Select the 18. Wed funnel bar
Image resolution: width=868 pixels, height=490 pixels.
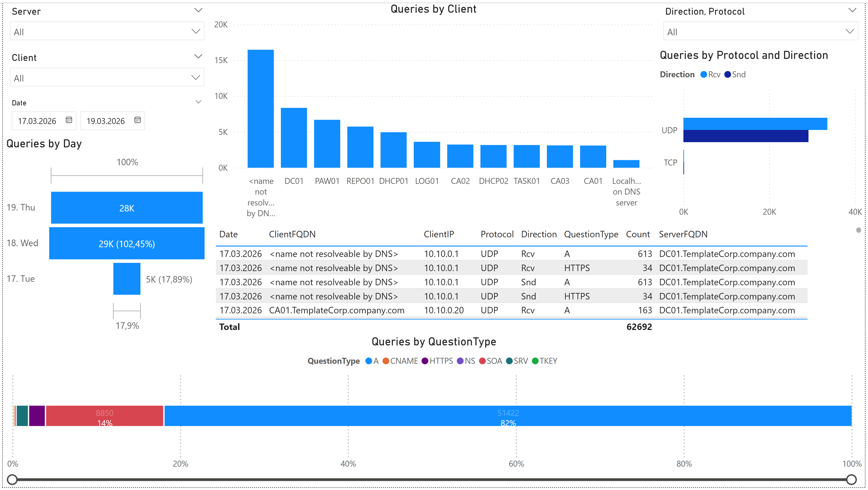127,244
